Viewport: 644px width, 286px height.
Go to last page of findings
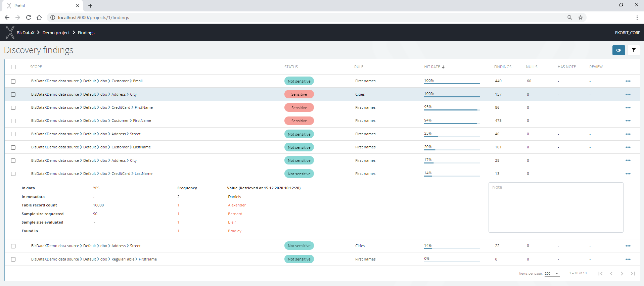[633, 274]
